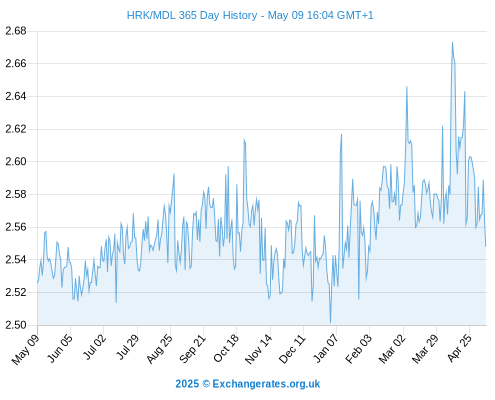Click the Jul 02 x-axis date label
This screenshot has height=400, width=495.
[94, 347]
